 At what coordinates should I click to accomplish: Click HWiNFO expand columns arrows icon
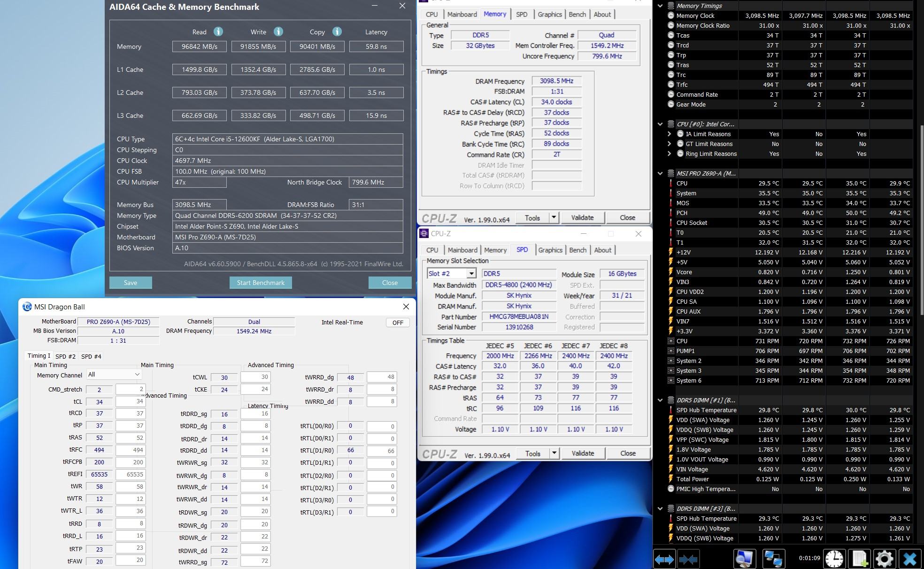664,559
